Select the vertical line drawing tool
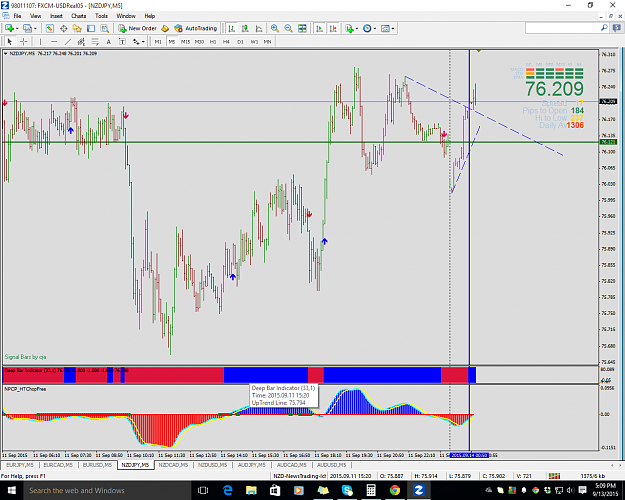The width and height of the screenshot is (625, 500). tap(40, 41)
